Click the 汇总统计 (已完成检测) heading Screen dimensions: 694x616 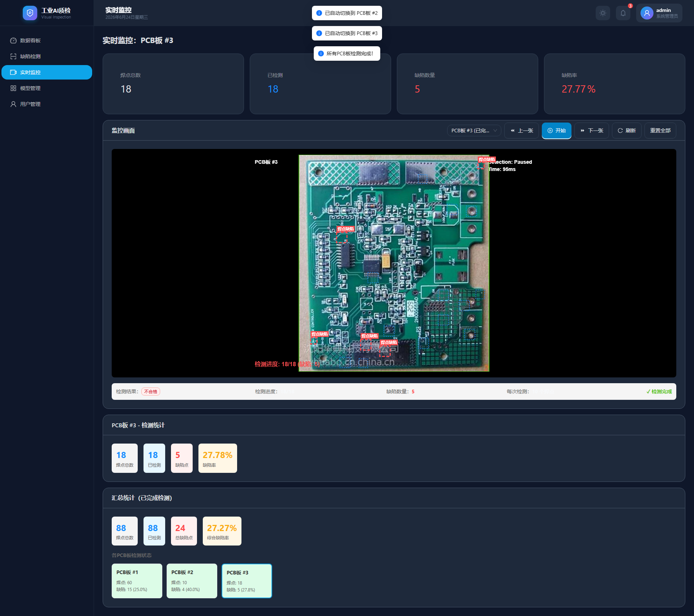(x=142, y=498)
